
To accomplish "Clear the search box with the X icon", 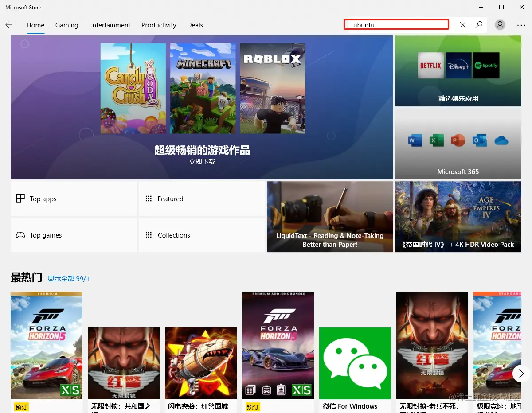I will coord(462,25).
